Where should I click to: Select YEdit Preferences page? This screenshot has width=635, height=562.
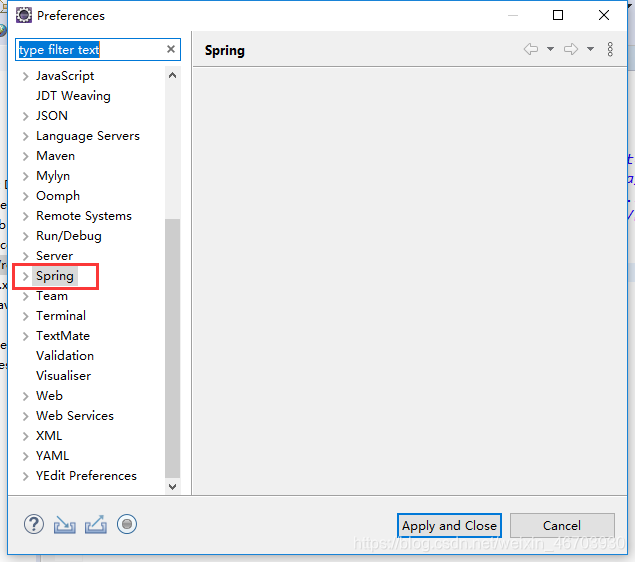86,475
